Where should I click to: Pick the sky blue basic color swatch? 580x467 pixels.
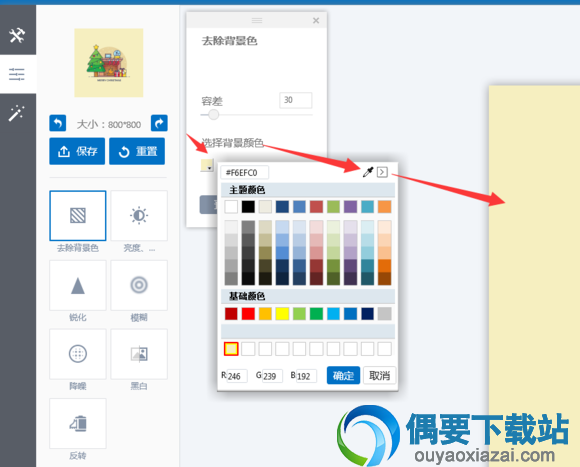click(333, 314)
